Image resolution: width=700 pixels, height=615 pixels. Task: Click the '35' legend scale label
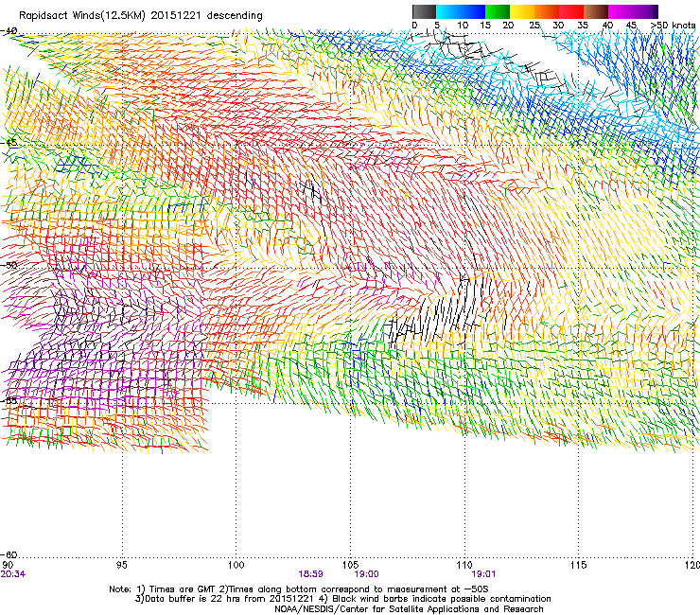[583, 26]
